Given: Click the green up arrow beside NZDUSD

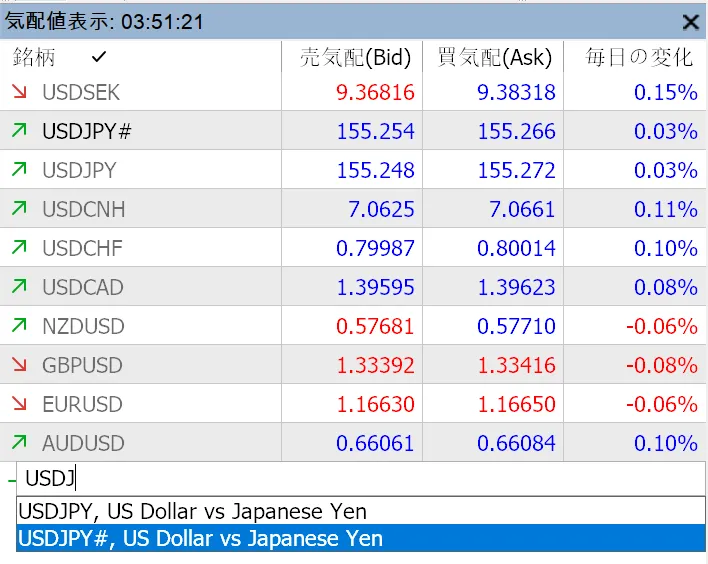Looking at the screenshot, I should (x=19, y=325).
